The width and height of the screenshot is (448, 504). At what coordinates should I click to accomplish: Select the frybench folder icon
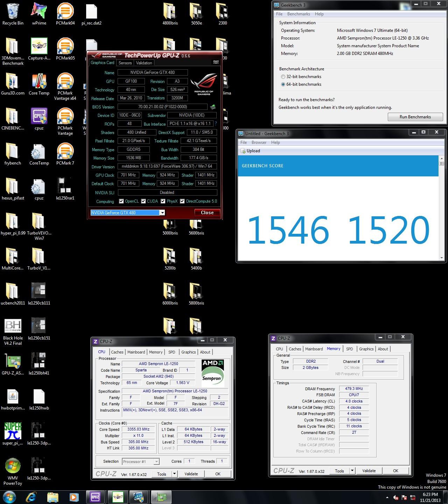(x=13, y=154)
